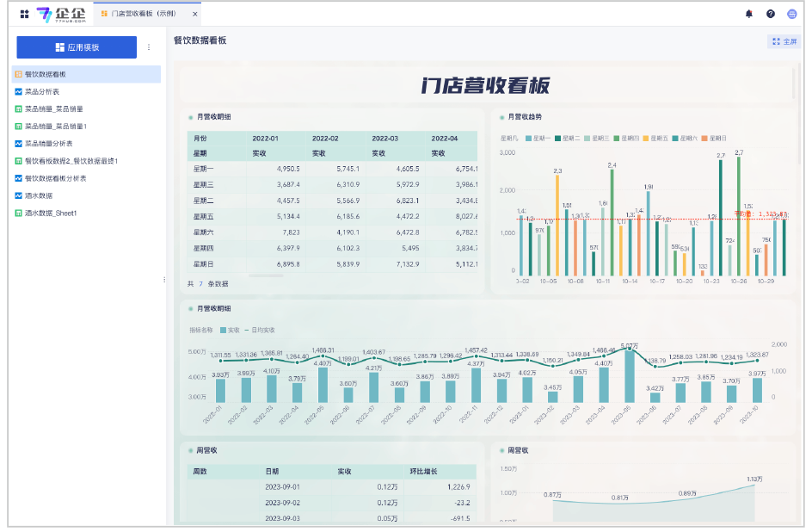
Task: Click the 星期日 orange legend swatch
Action: pos(704,138)
